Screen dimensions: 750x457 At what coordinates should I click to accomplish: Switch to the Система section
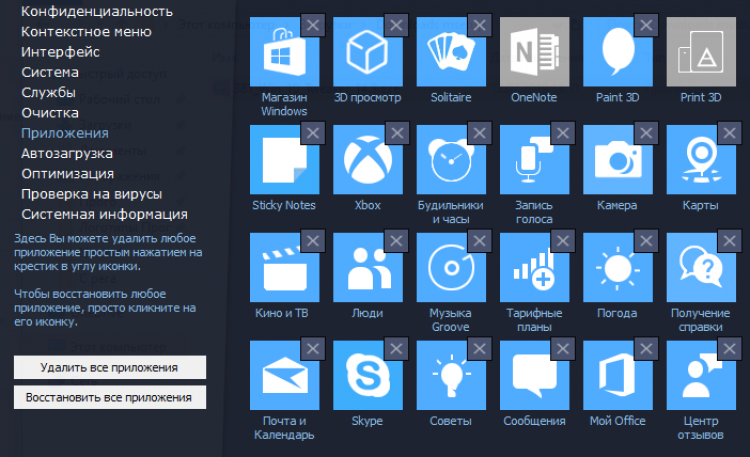coord(50,72)
